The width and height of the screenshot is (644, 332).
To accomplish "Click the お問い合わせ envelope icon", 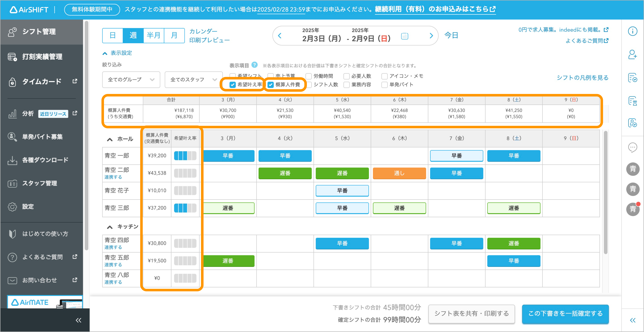I will click(12, 280).
